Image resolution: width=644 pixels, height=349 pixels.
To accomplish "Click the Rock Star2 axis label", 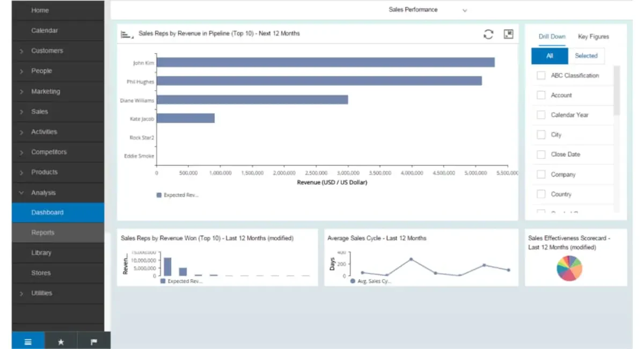I will 142,137.
